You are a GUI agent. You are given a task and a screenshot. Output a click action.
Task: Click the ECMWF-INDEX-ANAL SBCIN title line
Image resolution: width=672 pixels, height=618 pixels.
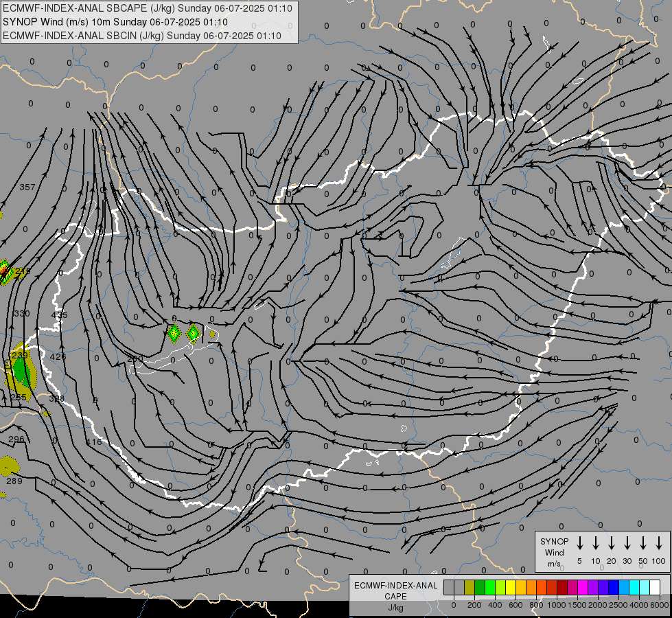[142, 36]
